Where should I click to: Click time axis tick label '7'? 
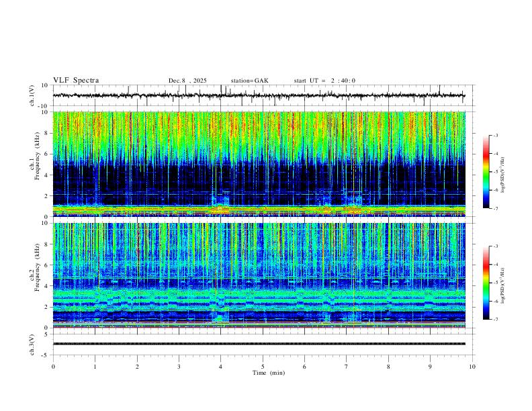(x=347, y=367)
